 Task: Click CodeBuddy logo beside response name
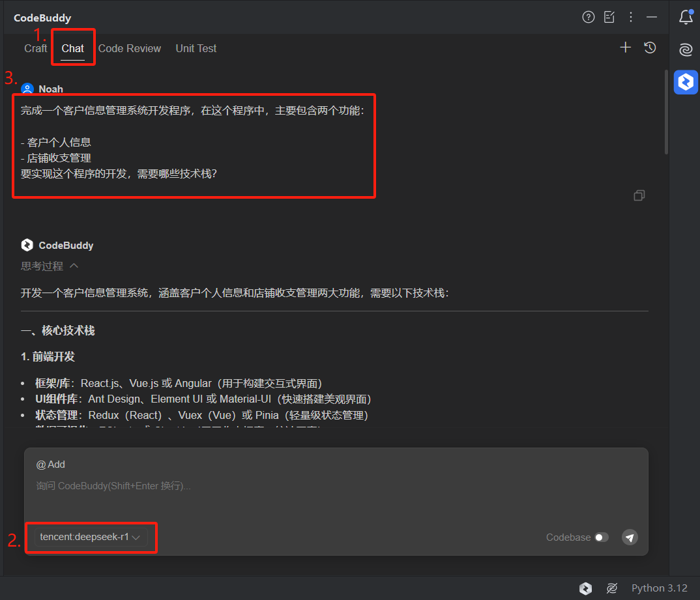pyautogui.click(x=27, y=245)
